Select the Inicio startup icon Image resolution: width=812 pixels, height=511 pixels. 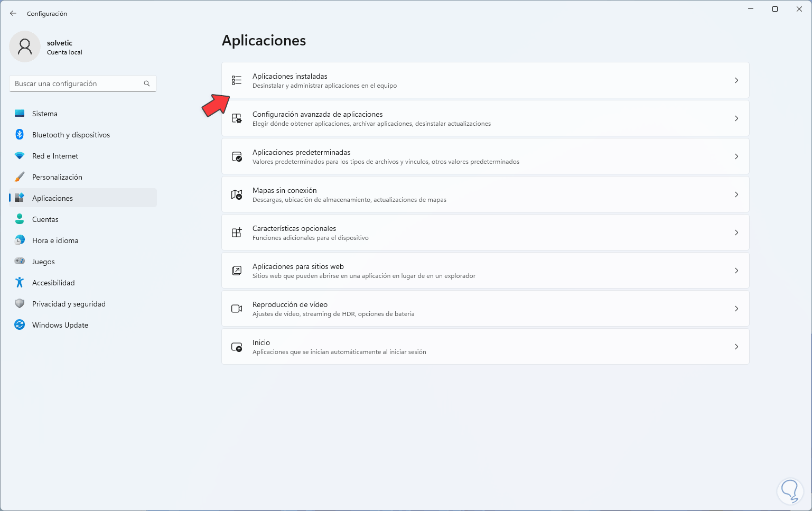236,347
